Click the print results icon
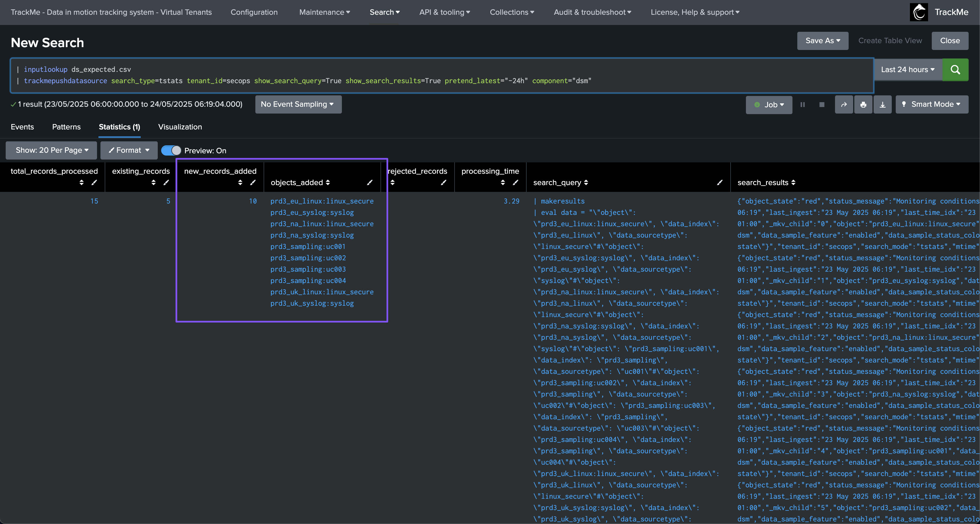Screen dimensions: 980x524 click(x=863, y=105)
